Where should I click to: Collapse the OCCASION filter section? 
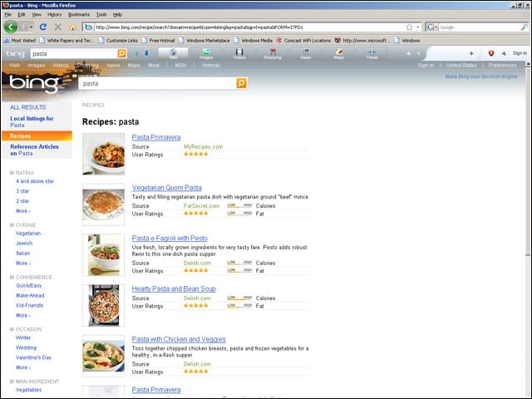[12, 329]
